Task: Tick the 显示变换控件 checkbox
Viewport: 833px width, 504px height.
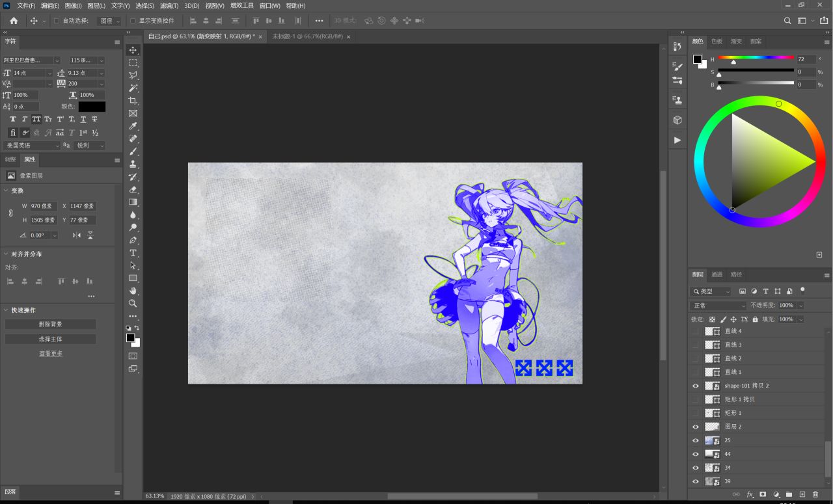Action: point(133,21)
